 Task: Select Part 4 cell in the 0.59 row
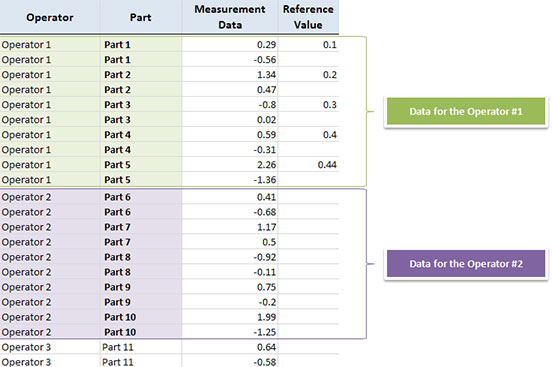pos(141,135)
